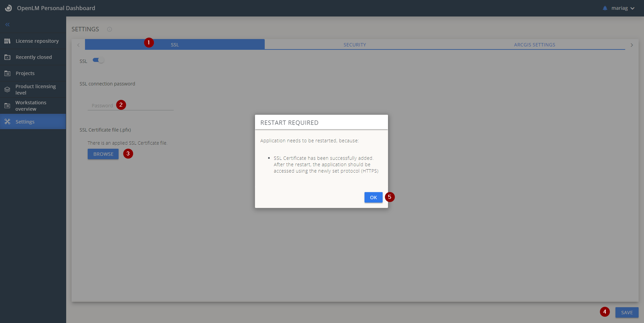Click the Settings wrench icon
This screenshot has height=323, width=644.
[7, 121]
